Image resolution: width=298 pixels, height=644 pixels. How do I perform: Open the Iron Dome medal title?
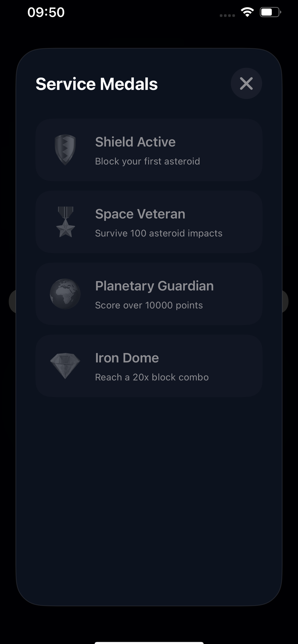pyautogui.click(x=127, y=358)
